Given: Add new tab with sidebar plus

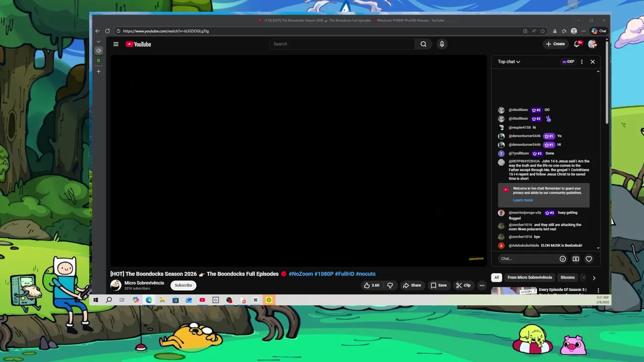Looking at the screenshot, I should 99,71.
